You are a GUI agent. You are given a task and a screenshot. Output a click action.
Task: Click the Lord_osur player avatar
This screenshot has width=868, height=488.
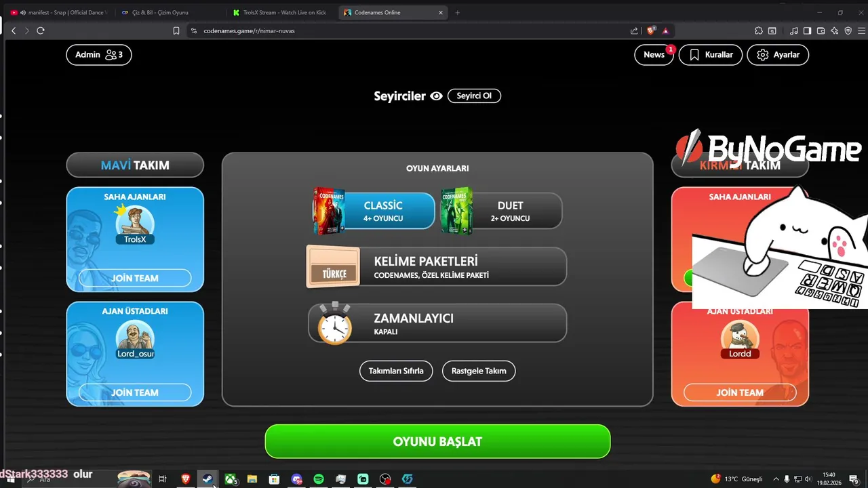pos(135,338)
